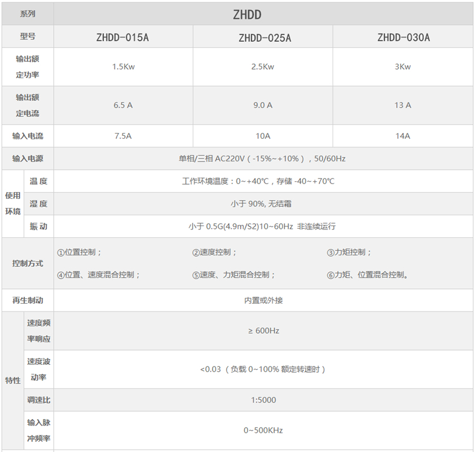Click the 2.5Kw rated power value
This screenshot has height=452, width=476.
tap(263, 67)
